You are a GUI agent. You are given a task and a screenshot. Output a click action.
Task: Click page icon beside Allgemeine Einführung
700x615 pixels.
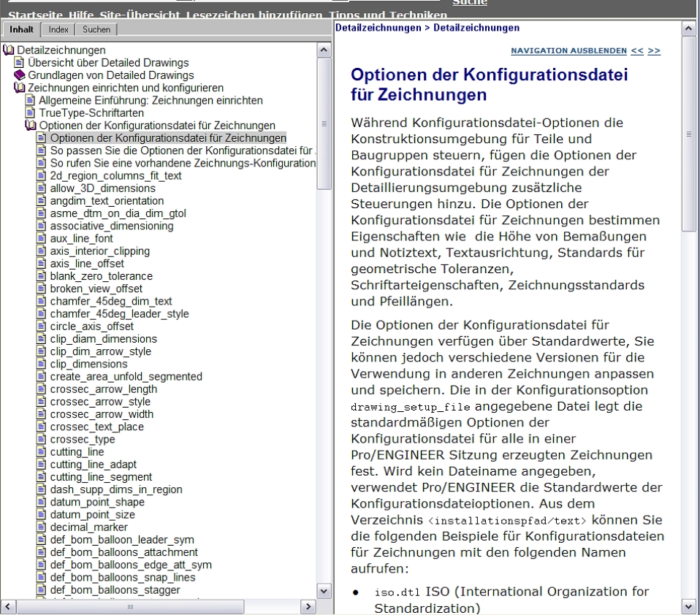[31, 100]
